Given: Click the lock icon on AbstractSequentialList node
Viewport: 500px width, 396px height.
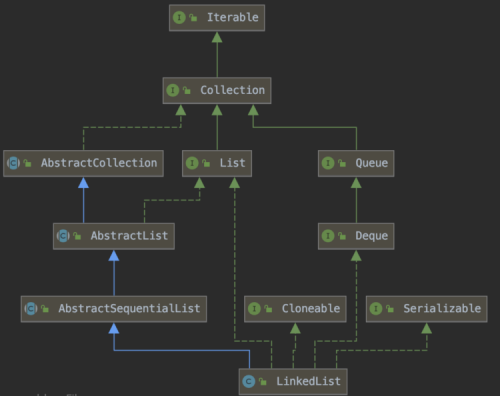Looking at the screenshot, I should [45, 309].
